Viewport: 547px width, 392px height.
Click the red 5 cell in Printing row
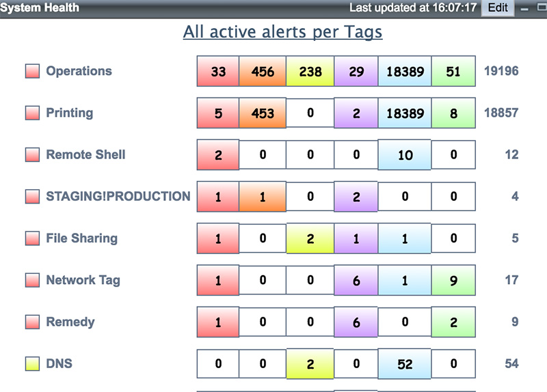pyautogui.click(x=218, y=113)
